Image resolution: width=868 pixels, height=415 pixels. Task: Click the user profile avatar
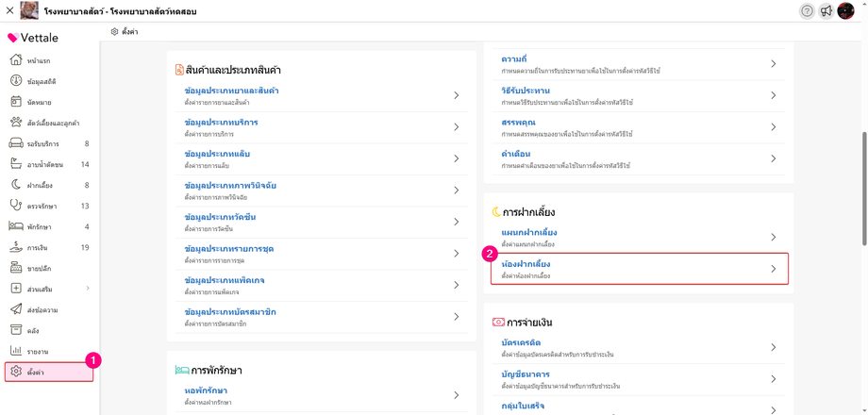pyautogui.click(x=845, y=11)
